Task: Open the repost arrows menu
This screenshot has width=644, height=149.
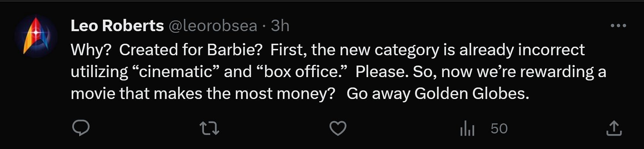Action: (x=209, y=129)
